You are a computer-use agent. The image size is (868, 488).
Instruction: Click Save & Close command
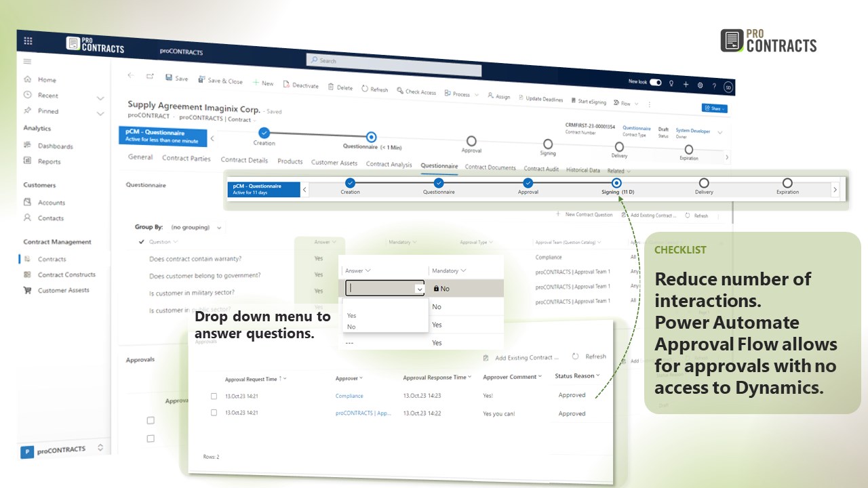(220, 80)
